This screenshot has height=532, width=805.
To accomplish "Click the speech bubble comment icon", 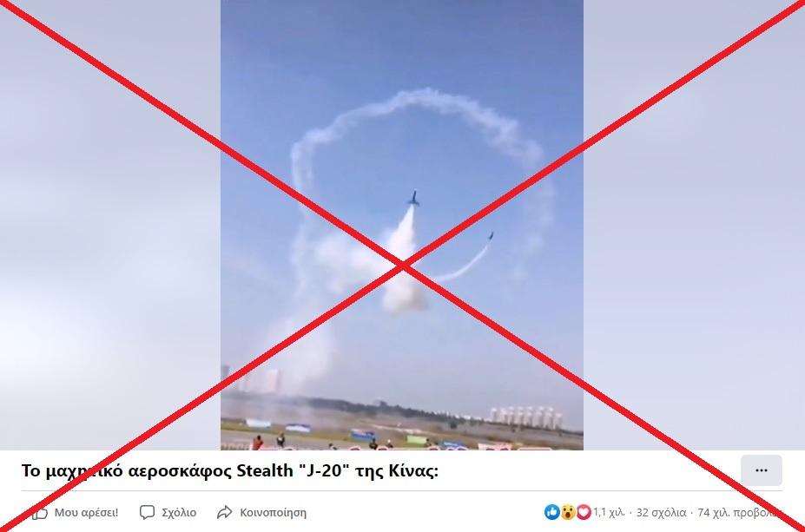I will [x=147, y=512].
